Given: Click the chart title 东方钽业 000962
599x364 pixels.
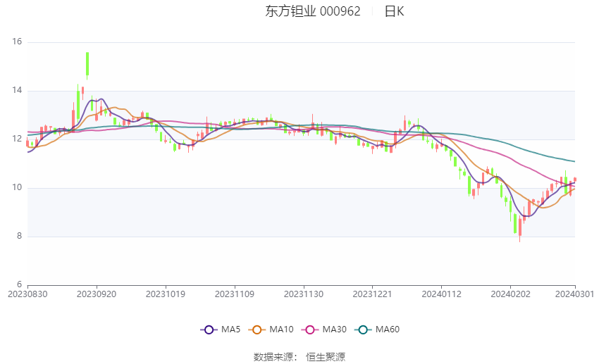Looking at the screenshot, I should tap(313, 11).
